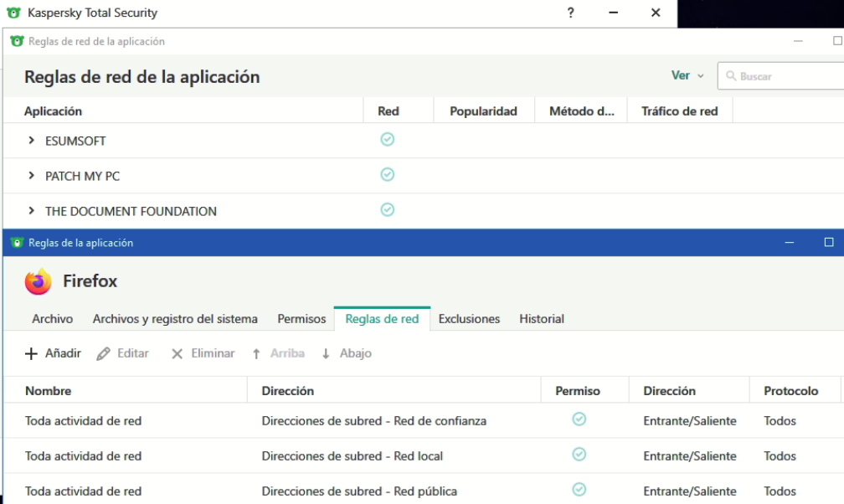Switch to the Historial tab

(x=542, y=319)
